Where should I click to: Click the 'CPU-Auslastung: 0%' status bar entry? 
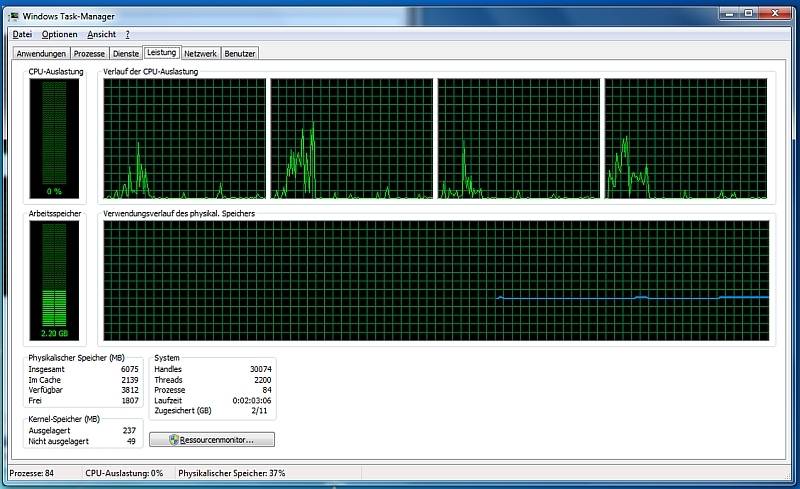124,473
